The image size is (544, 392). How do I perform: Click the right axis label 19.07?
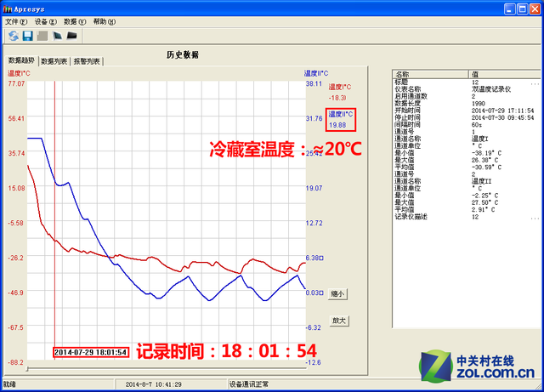pyautogui.click(x=314, y=188)
